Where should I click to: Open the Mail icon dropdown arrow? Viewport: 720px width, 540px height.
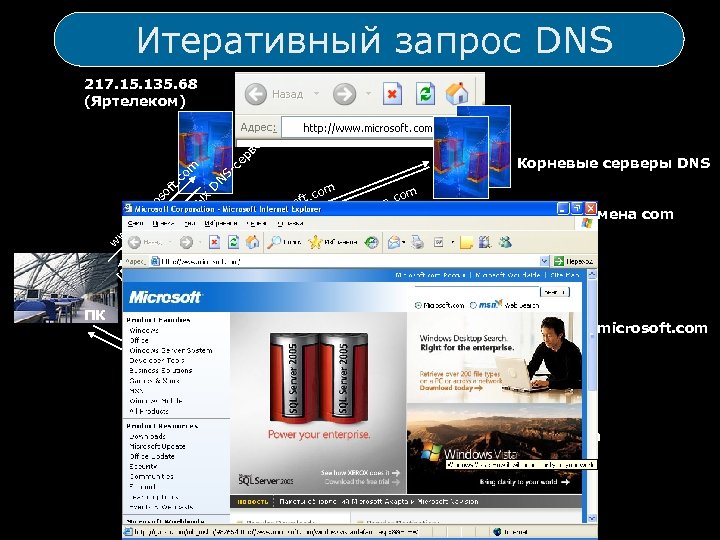pyautogui.click(x=404, y=242)
